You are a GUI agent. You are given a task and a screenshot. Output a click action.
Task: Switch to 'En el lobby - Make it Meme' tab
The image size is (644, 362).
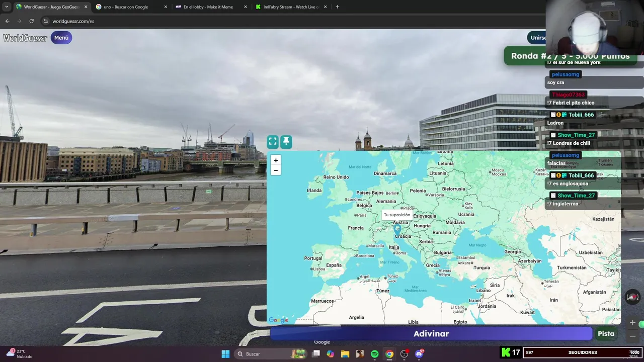tap(210, 7)
